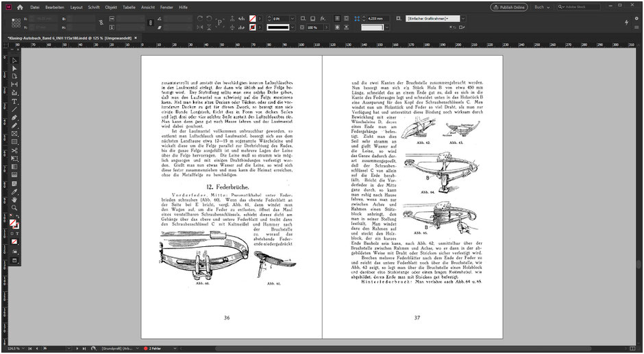Open the Schrift menu
Image resolution: width=644 pixels, height=354 pixels.
coord(94,8)
